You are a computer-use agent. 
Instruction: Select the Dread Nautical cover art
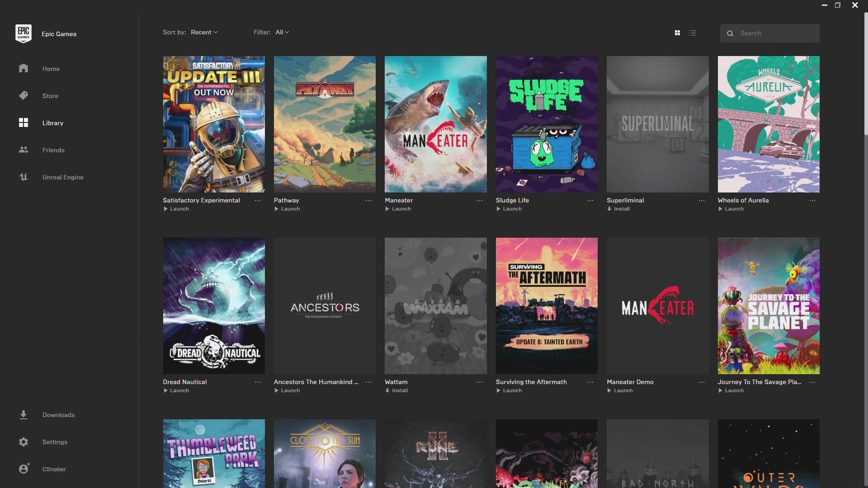pos(214,306)
